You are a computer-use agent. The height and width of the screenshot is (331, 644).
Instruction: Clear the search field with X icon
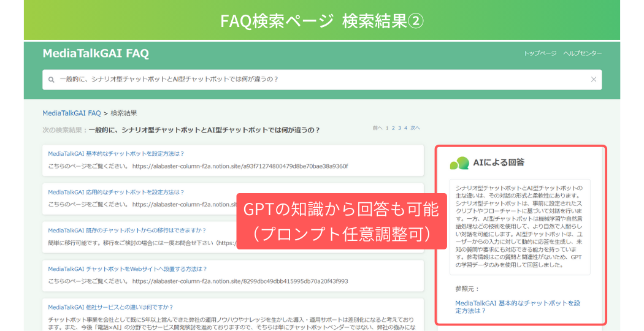(594, 79)
